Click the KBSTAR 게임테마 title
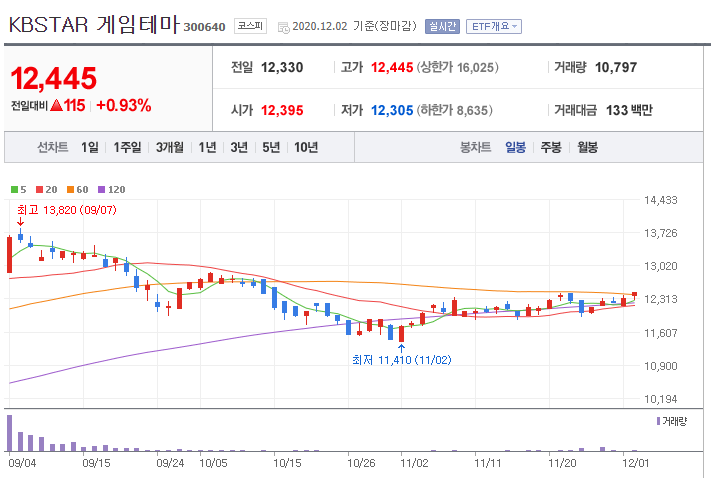 point(94,24)
